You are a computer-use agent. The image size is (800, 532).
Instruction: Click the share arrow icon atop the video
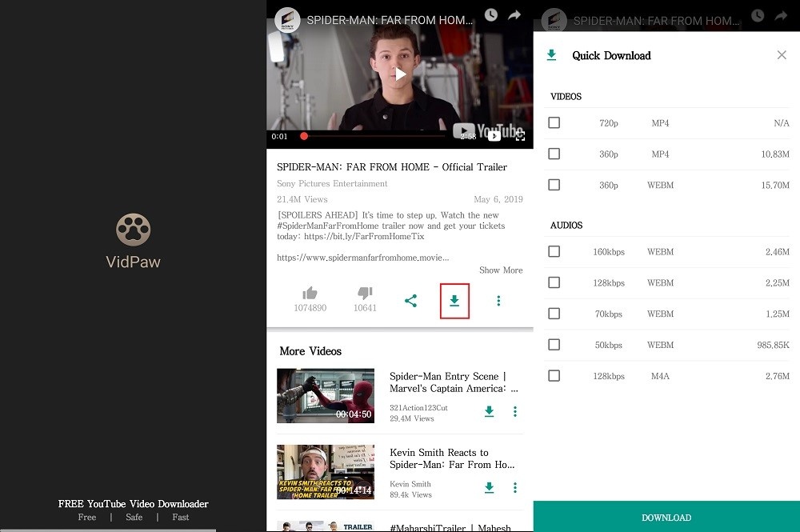click(x=514, y=14)
